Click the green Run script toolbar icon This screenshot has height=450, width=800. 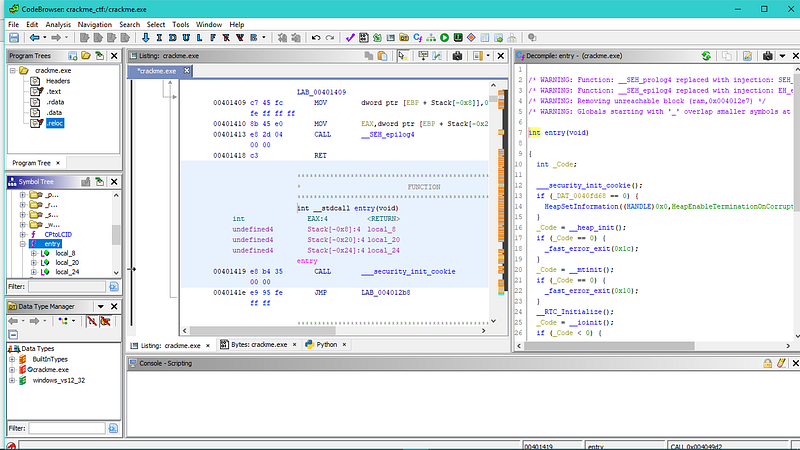443,38
